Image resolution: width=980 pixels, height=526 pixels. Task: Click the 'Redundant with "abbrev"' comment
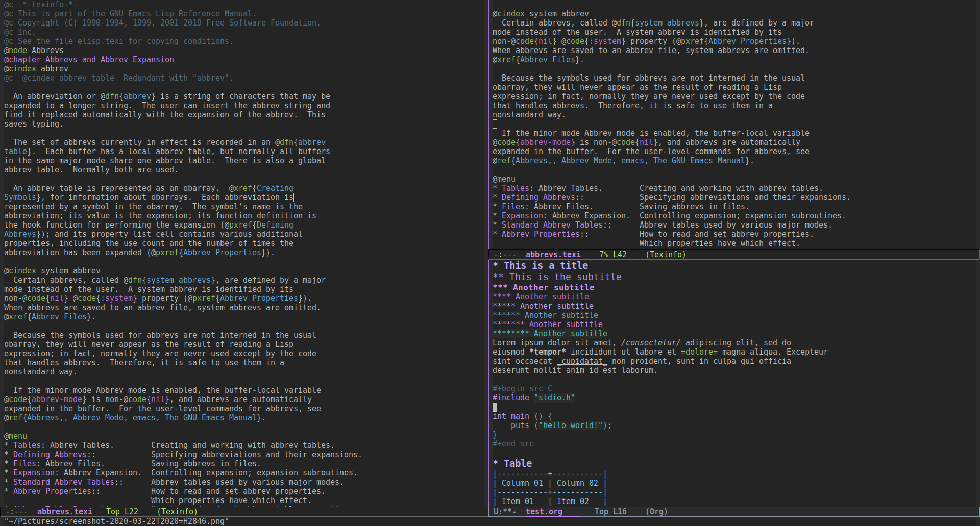point(178,78)
